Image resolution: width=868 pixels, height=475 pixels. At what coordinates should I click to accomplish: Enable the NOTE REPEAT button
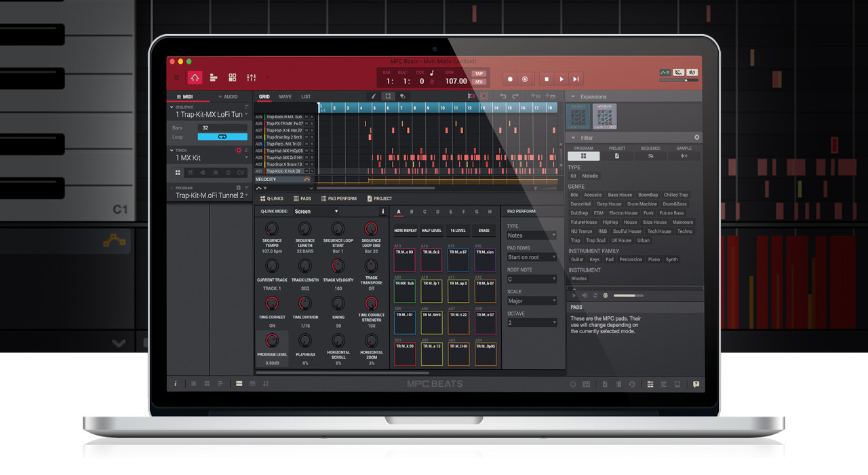tap(406, 231)
